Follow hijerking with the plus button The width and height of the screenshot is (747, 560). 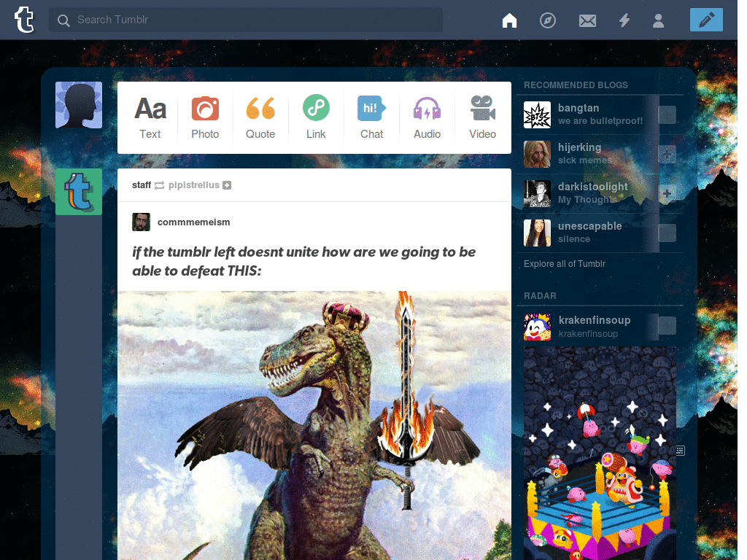(x=667, y=155)
